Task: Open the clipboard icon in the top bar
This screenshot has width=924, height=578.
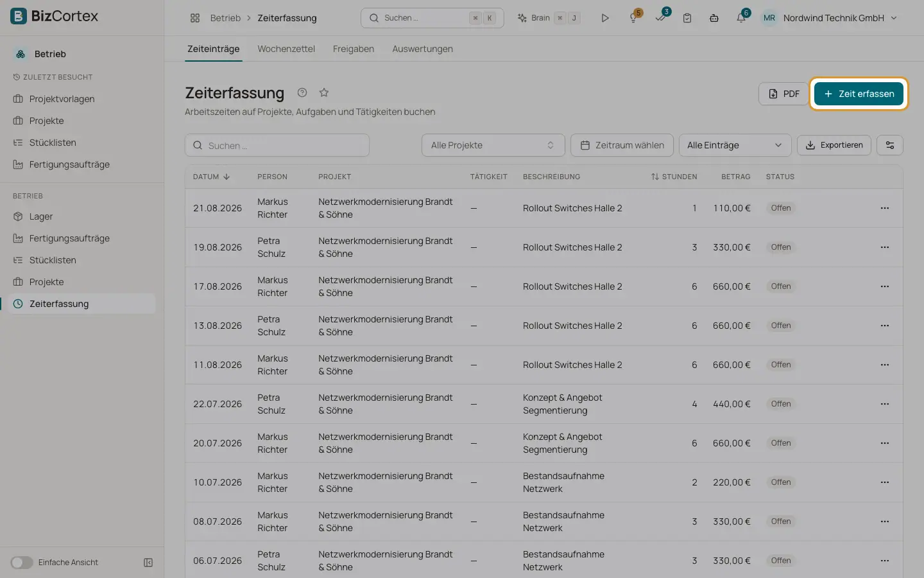Action: point(687,18)
